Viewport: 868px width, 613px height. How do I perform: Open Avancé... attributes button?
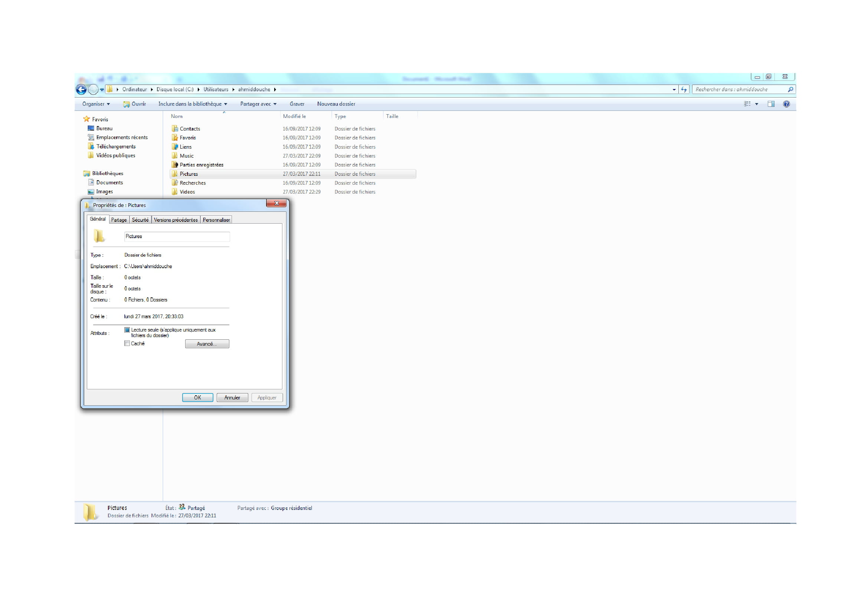(207, 344)
